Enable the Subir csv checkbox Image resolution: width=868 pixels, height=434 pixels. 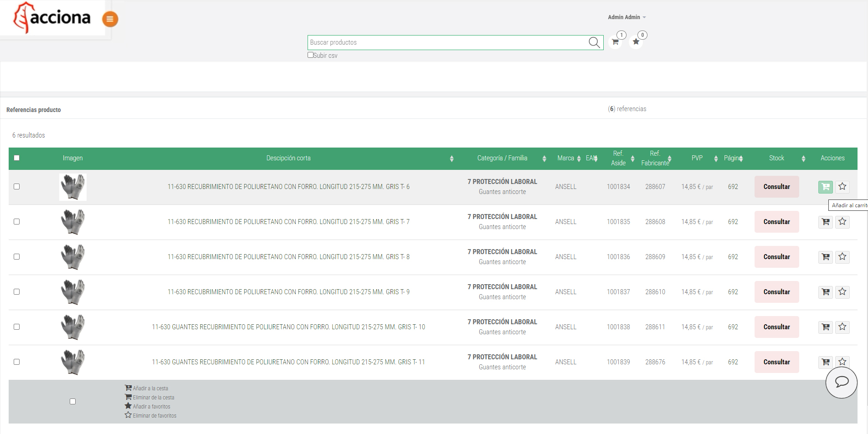click(310, 55)
